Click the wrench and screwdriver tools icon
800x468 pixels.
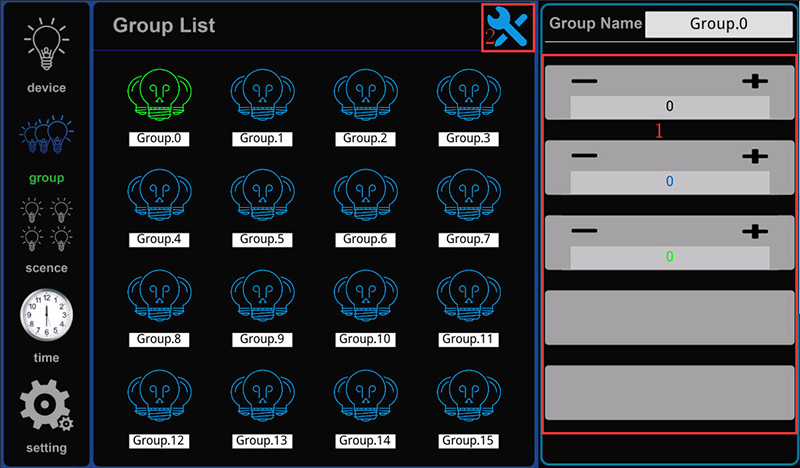pyautogui.click(x=507, y=28)
